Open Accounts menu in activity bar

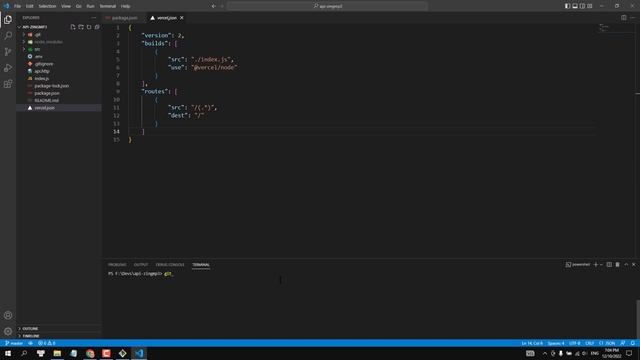click(8, 315)
